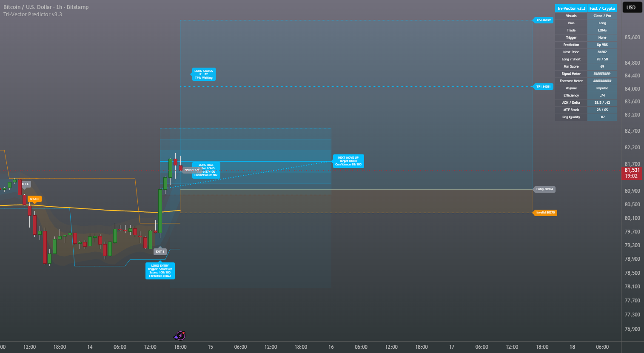This screenshot has height=353, width=644.
Task: Click the Reg Quality .07 value
Action: click(x=602, y=117)
